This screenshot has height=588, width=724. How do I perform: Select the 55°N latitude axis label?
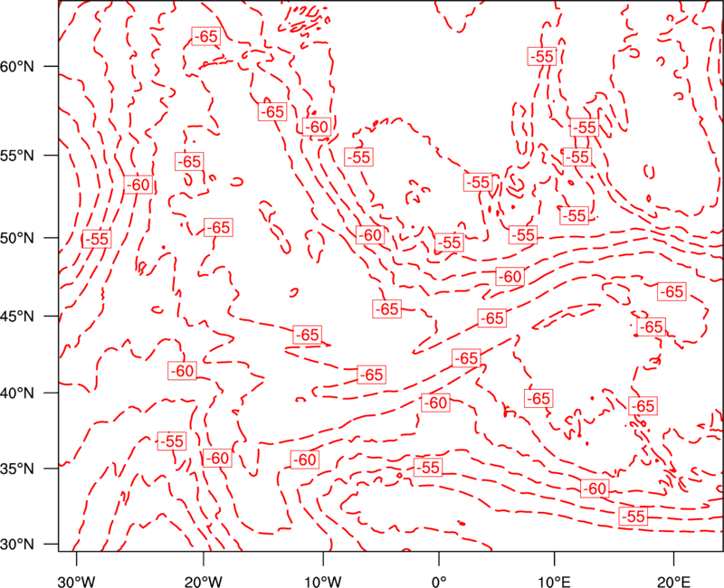click(x=17, y=156)
